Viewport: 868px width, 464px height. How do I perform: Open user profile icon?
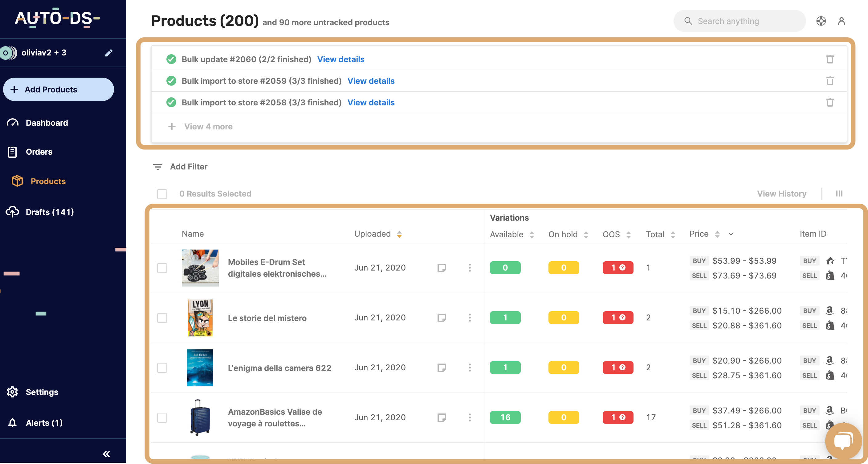pyautogui.click(x=842, y=21)
